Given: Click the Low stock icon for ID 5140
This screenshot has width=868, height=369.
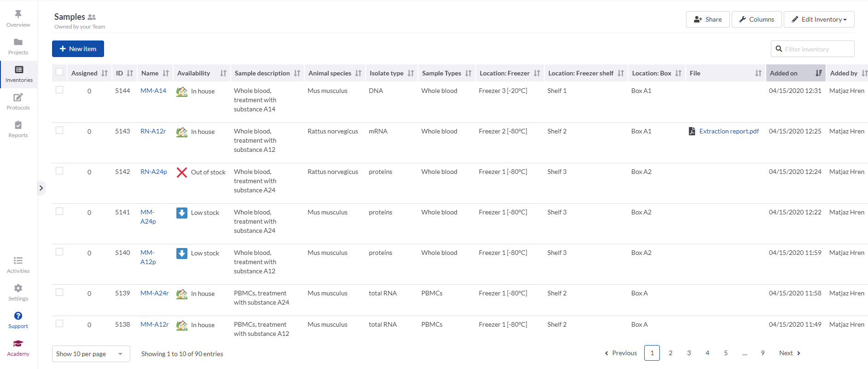Looking at the screenshot, I should click(x=182, y=254).
